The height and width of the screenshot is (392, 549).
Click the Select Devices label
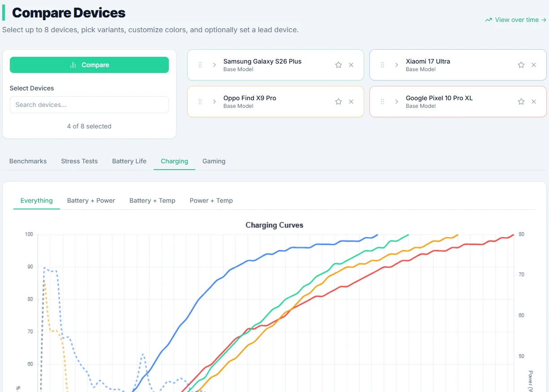[x=32, y=88]
